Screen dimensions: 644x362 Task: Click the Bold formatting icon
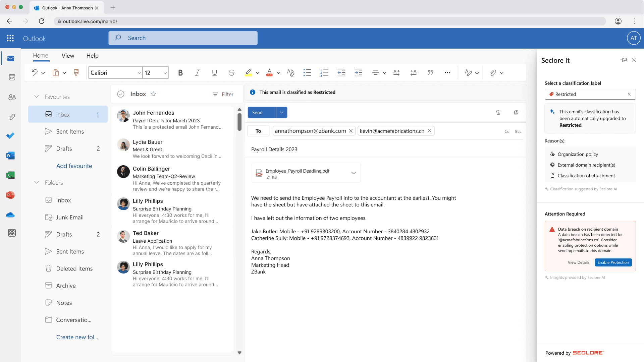click(x=180, y=73)
